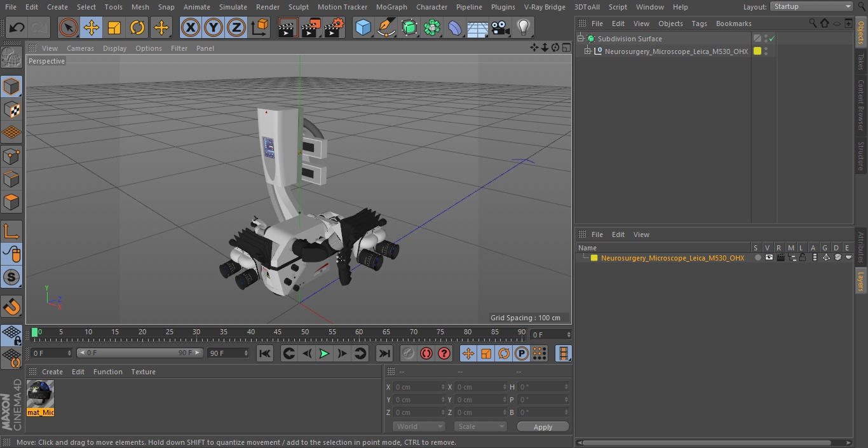Open the MoGraph menu
Viewport: 868px width, 448px height.
click(x=391, y=7)
